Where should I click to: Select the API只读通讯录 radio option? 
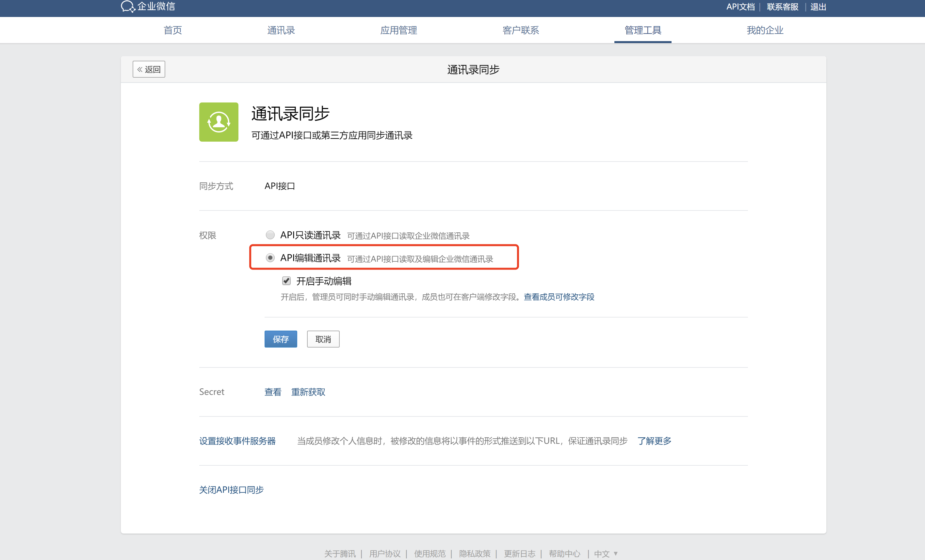(270, 235)
